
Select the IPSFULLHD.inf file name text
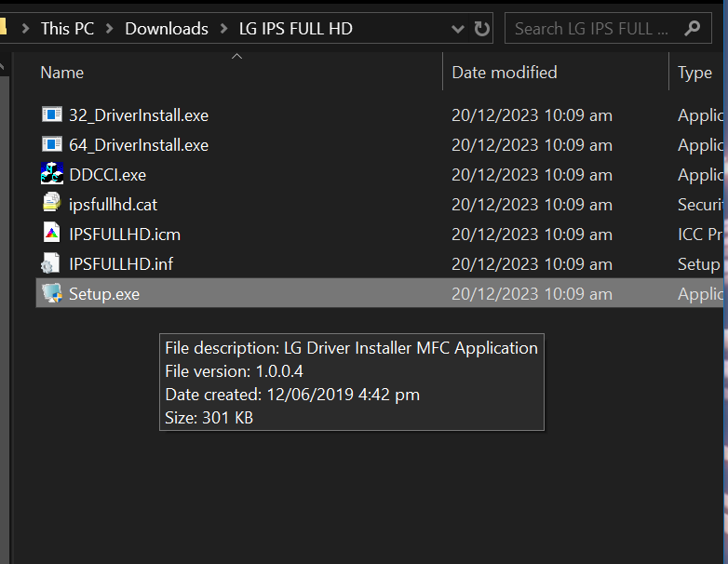(x=121, y=264)
